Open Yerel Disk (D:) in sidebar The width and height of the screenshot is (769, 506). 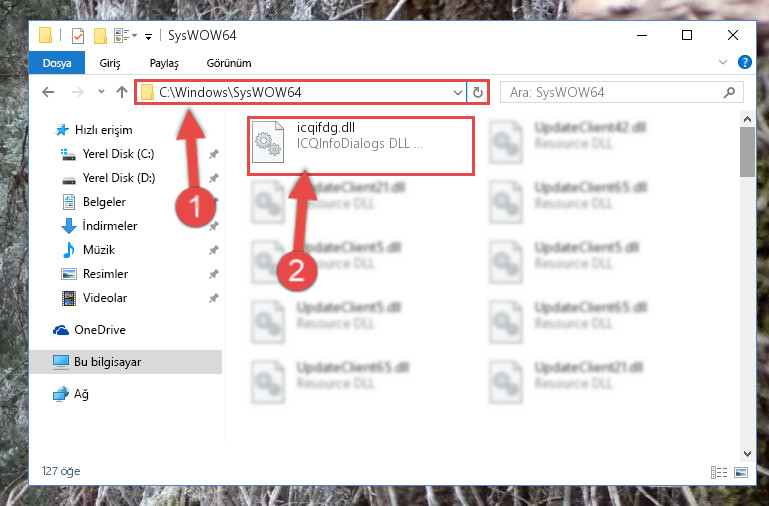click(x=119, y=177)
